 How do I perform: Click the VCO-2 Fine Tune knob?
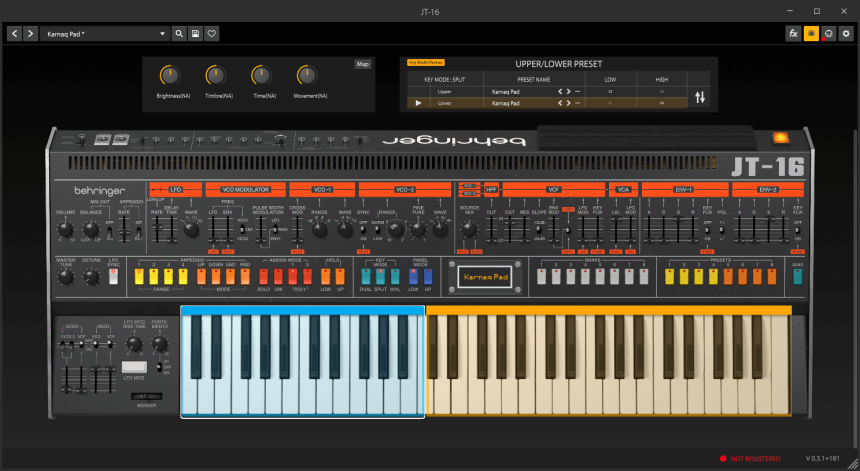point(418,229)
